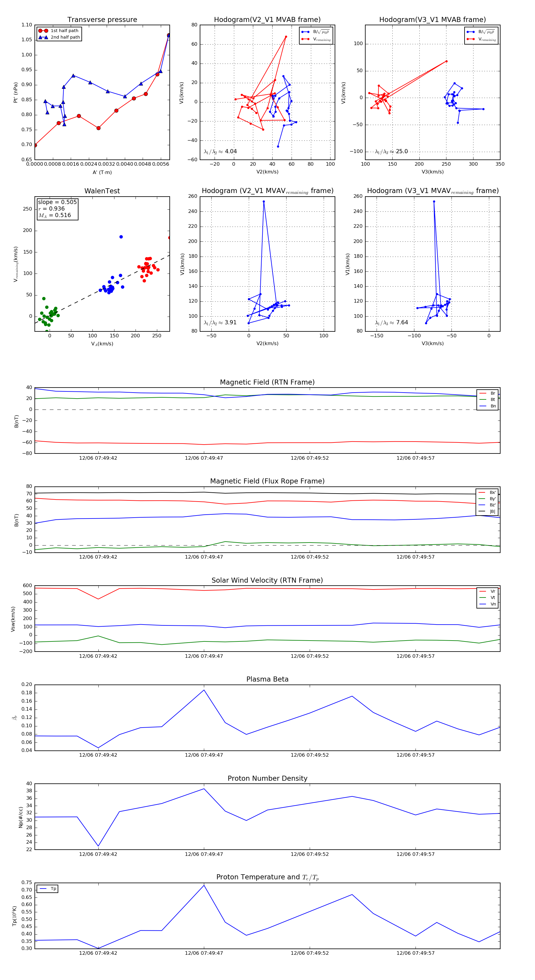535x980 pixels.
Task: Click the 'Vt' legend entry
Action: click(488, 598)
